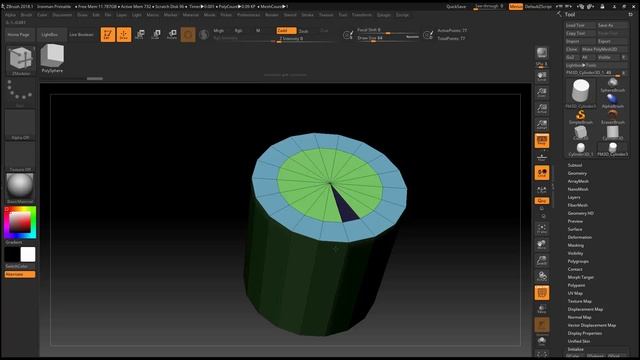The height and width of the screenshot is (360, 640).
Task: Open the Preferences menu
Action: click(248, 15)
